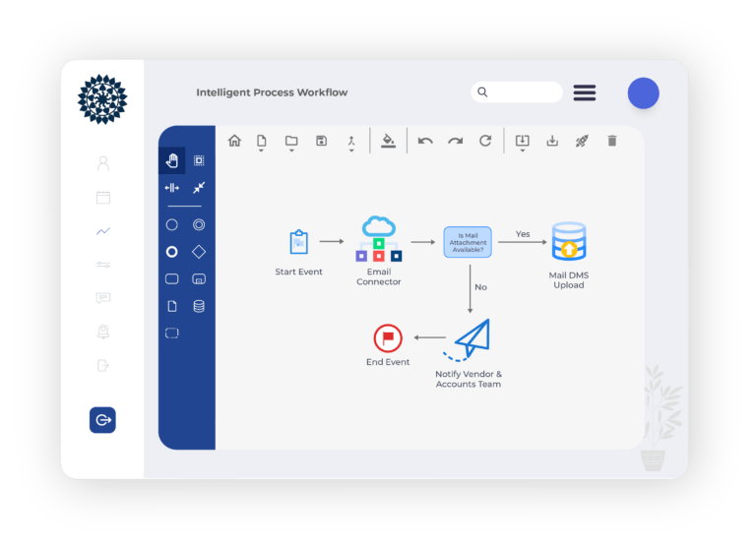Select the collapse arrows connect tool
The image size is (756, 547).
[199, 188]
